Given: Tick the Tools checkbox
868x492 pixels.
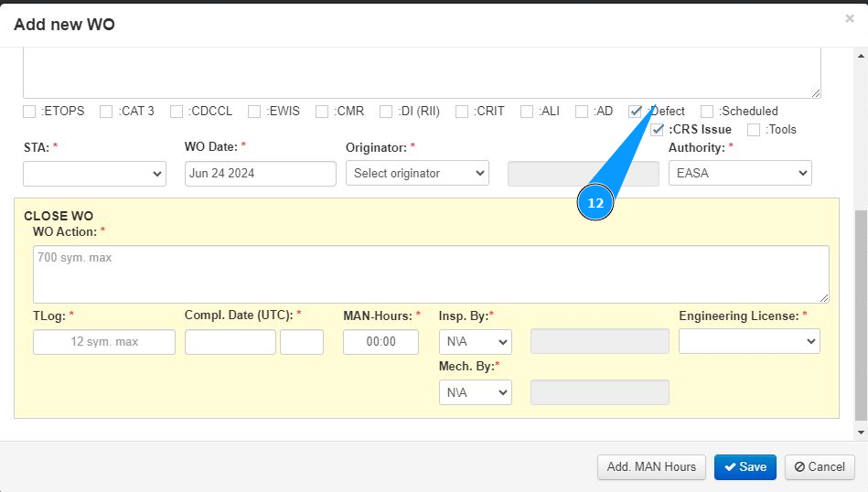Looking at the screenshot, I should click(x=754, y=130).
